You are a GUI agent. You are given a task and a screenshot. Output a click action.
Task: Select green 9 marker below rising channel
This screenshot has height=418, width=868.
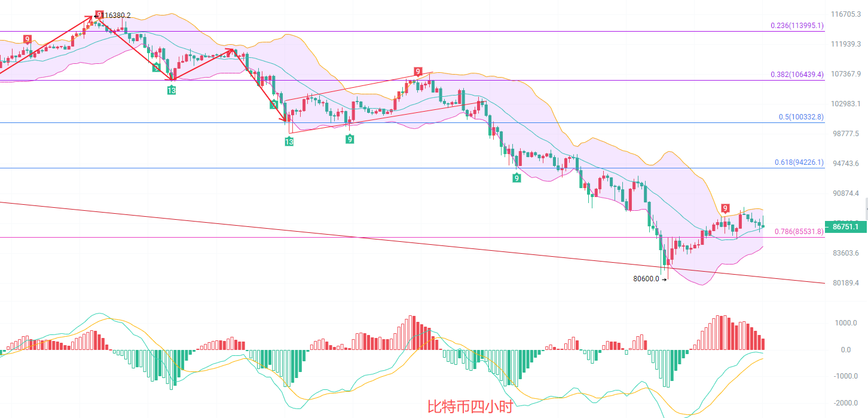[349, 139]
